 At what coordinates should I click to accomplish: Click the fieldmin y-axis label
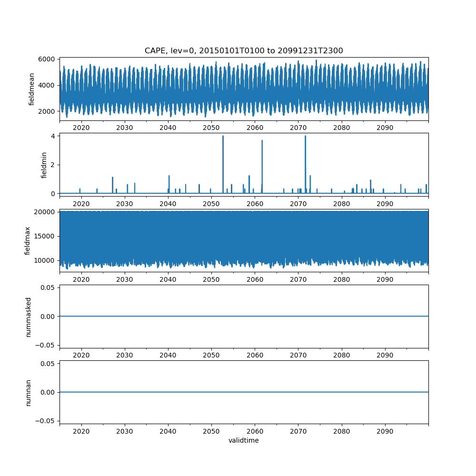(x=44, y=165)
